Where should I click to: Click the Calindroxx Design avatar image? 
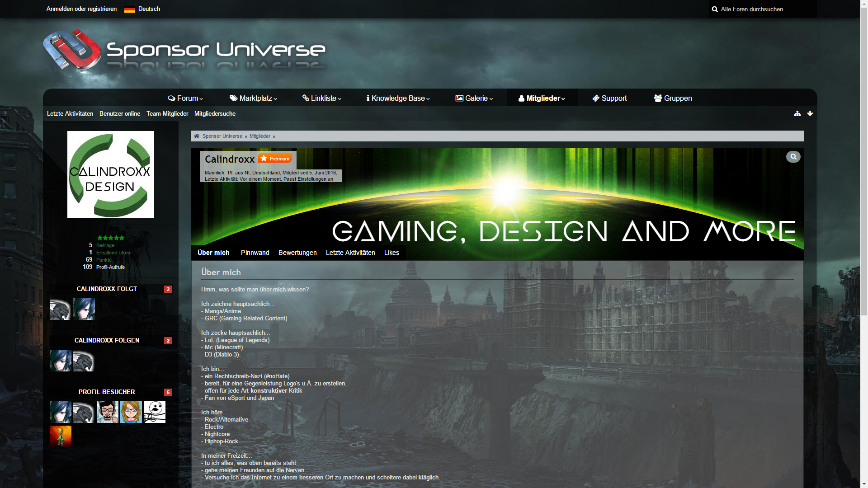click(x=111, y=174)
